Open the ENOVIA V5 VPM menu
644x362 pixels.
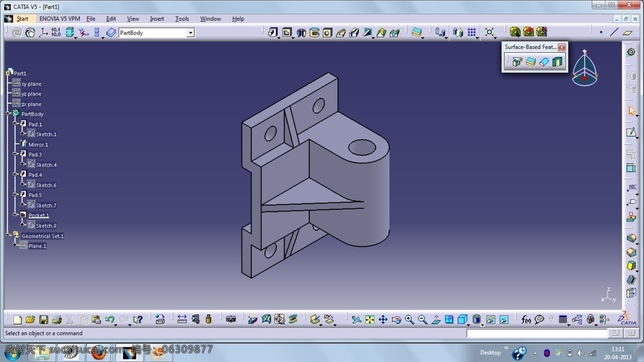[x=60, y=19]
